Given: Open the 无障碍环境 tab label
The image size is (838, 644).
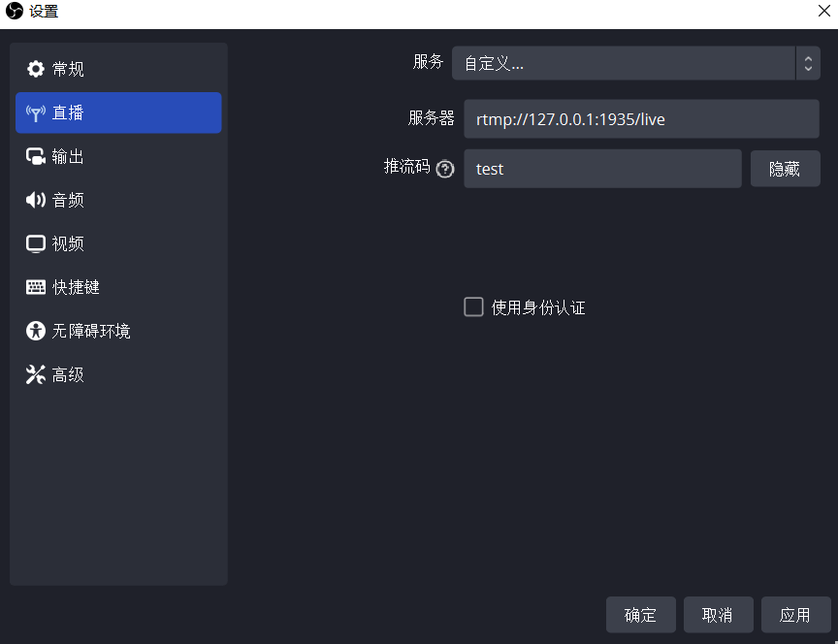Looking at the screenshot, I should (x=91, y=331).
